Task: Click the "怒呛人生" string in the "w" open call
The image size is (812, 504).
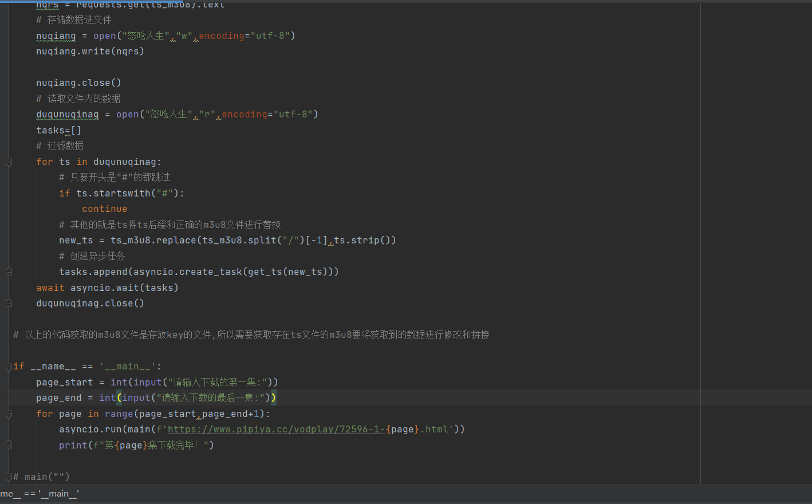Action: [x=145, y=36]
